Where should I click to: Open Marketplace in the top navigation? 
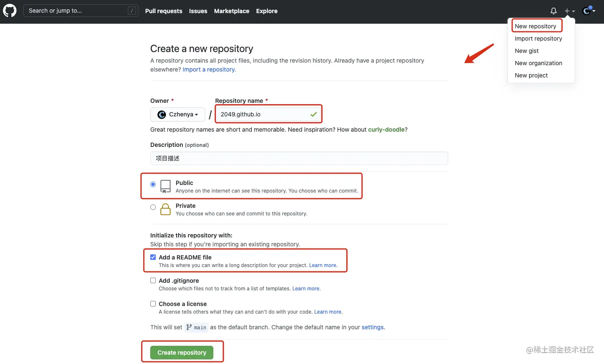point(232,11)
